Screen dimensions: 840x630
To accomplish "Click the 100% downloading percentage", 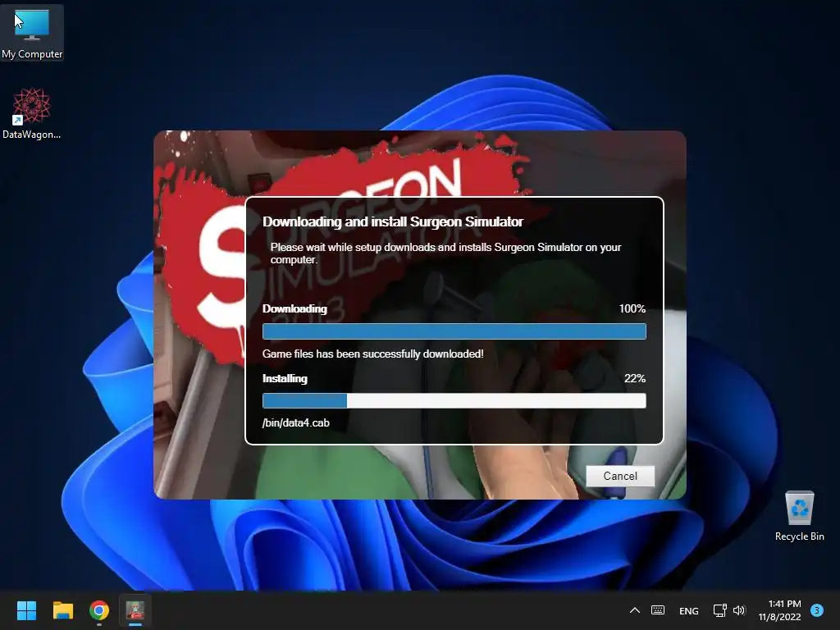I will pos(632,308).
